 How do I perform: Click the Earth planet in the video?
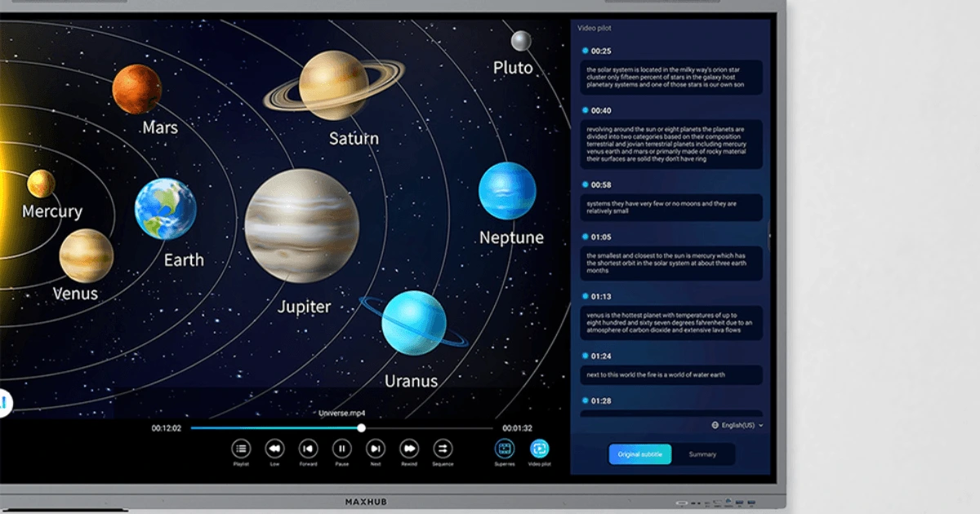(165, 209)
